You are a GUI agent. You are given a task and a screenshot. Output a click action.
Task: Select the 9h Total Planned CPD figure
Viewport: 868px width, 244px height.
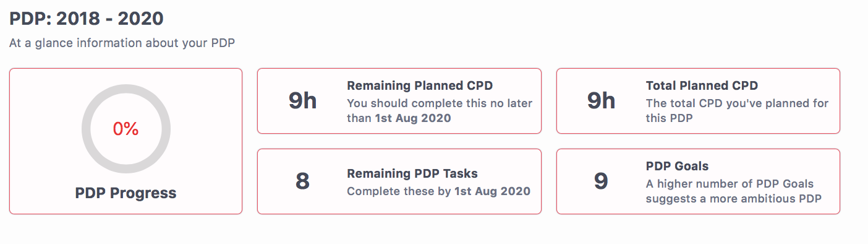pos(601,101)
